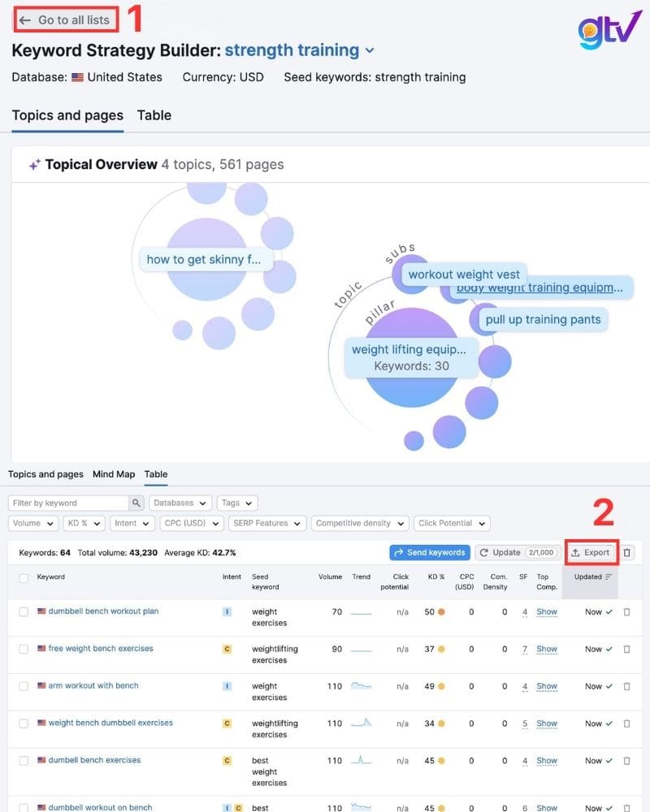Viewport: 650px width, 812px height.
Task: Expand the SERP Features filter
Action: click(267, 524)
